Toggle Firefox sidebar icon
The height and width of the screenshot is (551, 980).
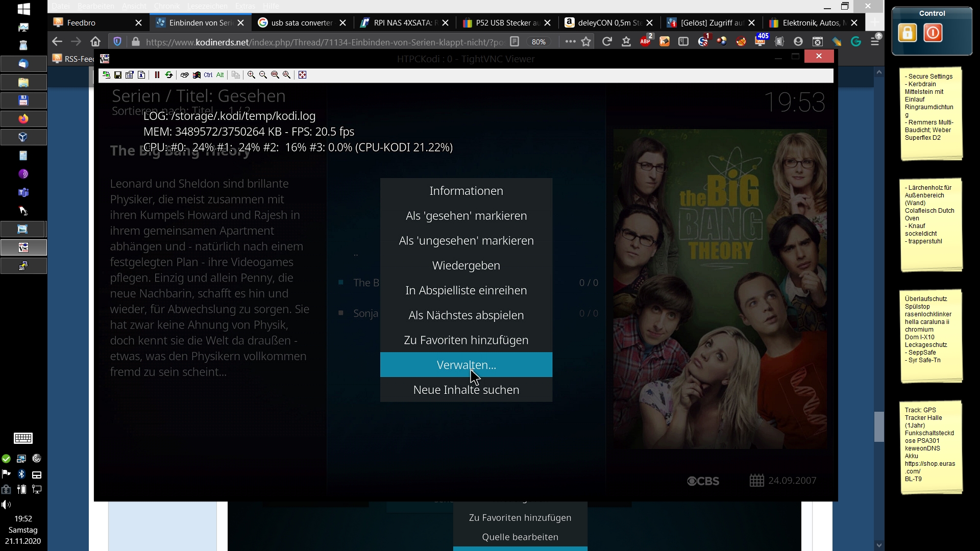[x=683, y=42]
